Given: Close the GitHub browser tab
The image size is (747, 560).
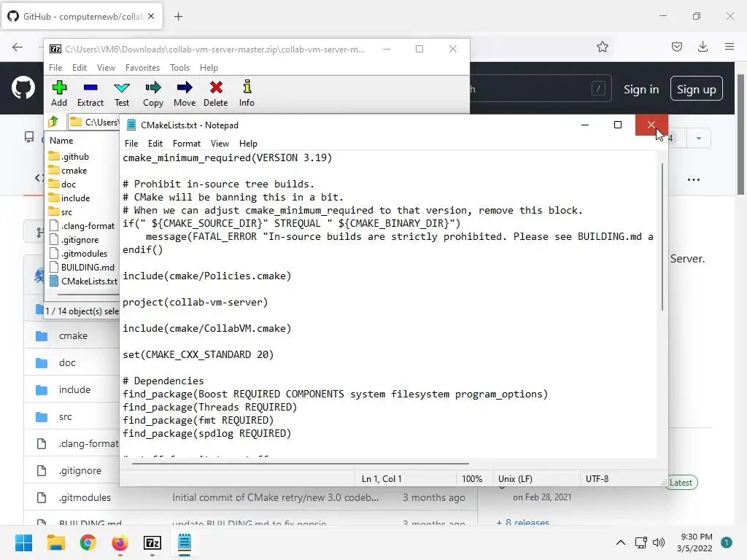Looking at the screenshot, I should click(151, 16).
